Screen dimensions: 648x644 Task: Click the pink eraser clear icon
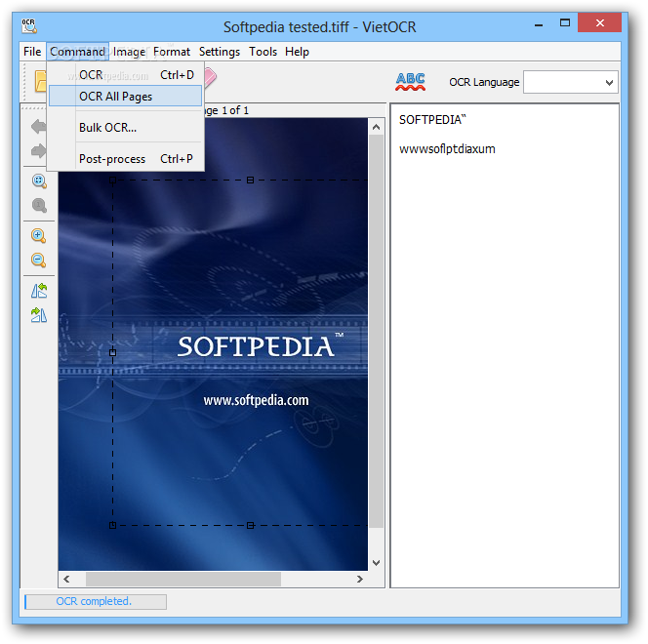click(210, 77)
